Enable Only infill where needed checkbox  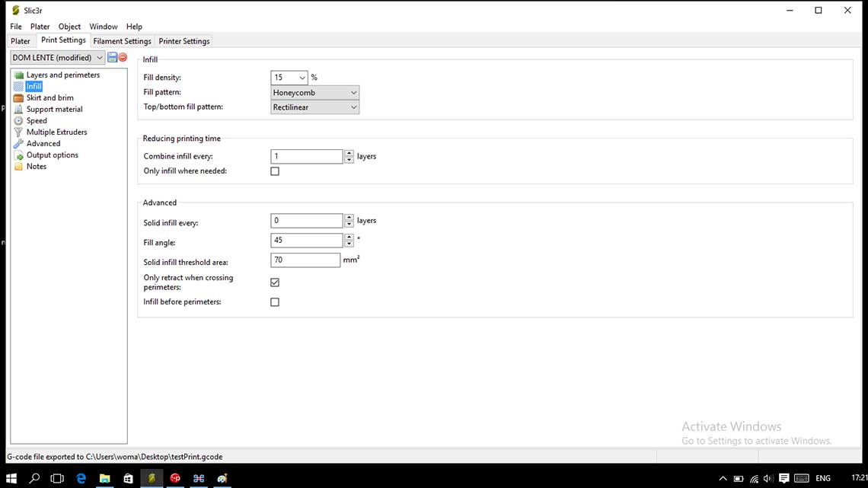pyautogui.click(x=275, y=171)
